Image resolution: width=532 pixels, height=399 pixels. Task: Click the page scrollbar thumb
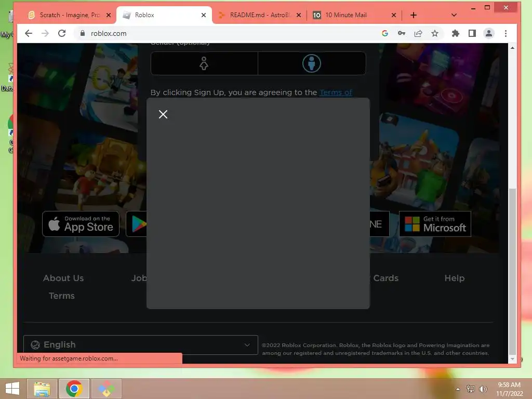[512, 271]
